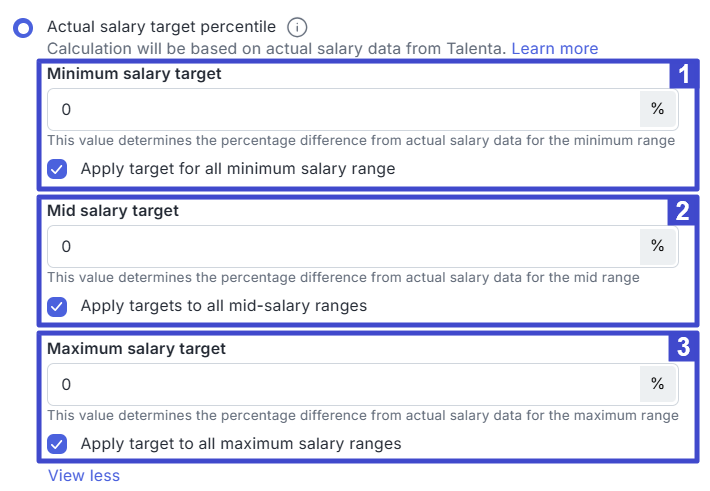Screen dimensions: 710x491
Task: Collapse the section with View less
Action: click(x=84, y=476)
